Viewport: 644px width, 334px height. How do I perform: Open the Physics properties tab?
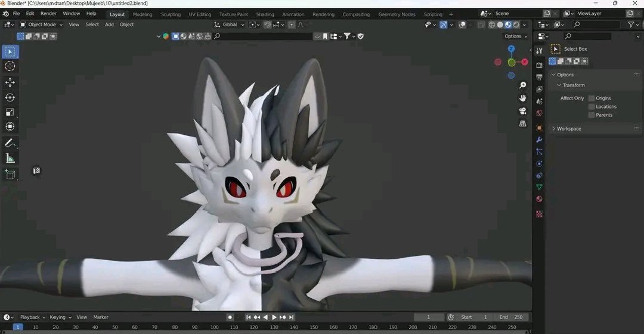click(x=539, y=163)
